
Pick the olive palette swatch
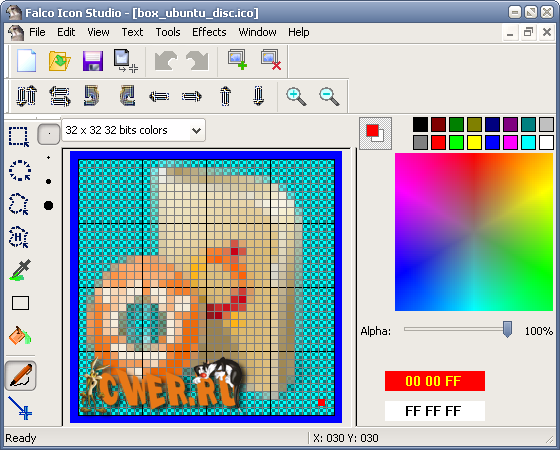click(x=474, y=125)
